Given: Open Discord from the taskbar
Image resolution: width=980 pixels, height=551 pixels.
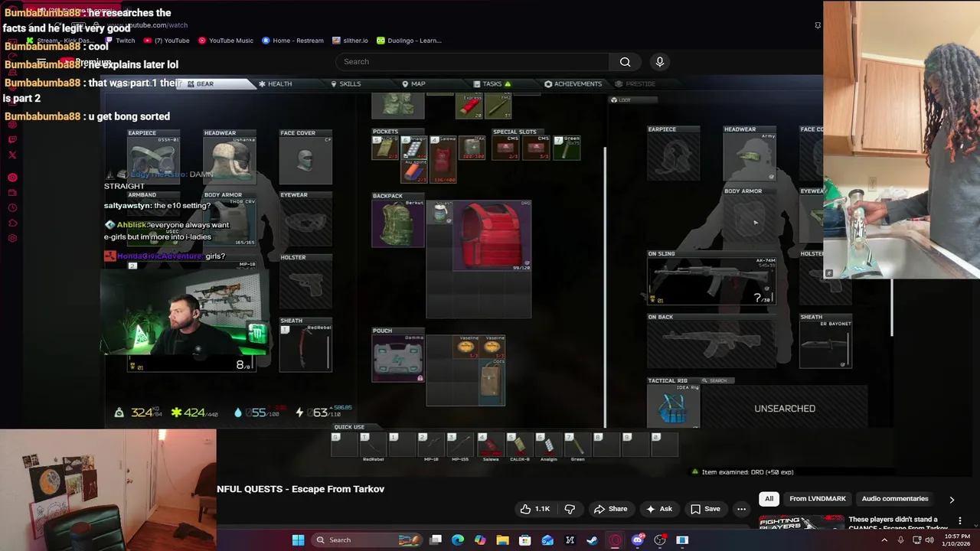Looking at the screenshot, I should (x=638, y=540).
